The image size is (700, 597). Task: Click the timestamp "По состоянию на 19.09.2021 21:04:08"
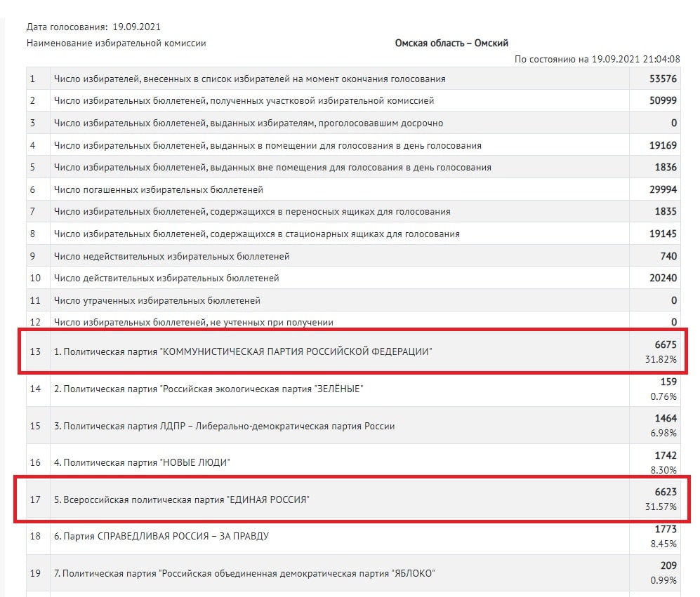tap(597, 59)
